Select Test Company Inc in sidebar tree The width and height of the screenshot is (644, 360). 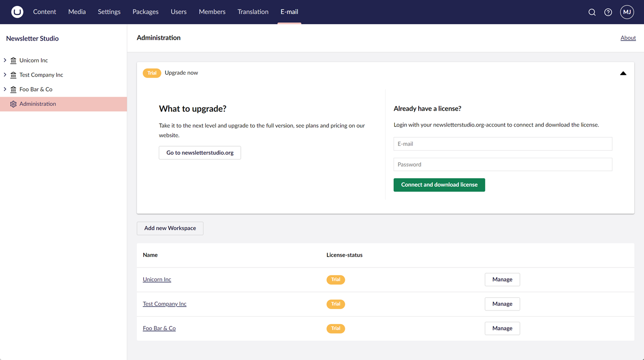pyautogui.click(x=41, y=75)
